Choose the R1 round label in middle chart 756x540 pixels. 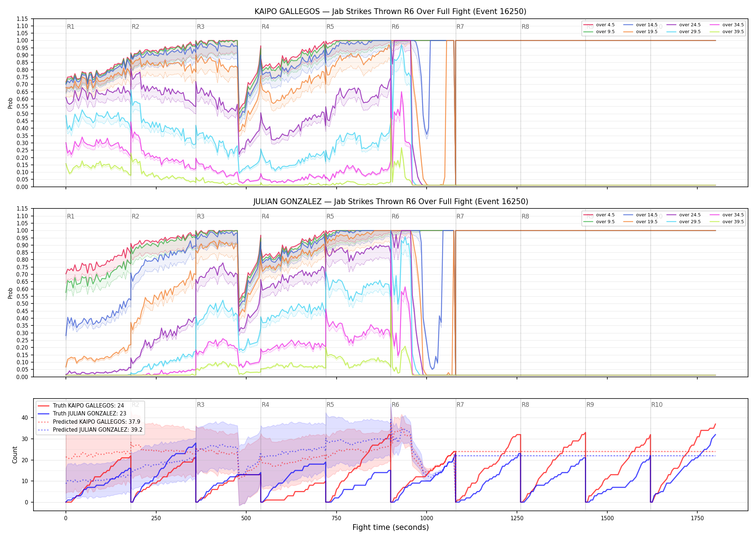[x=71, y=216]
